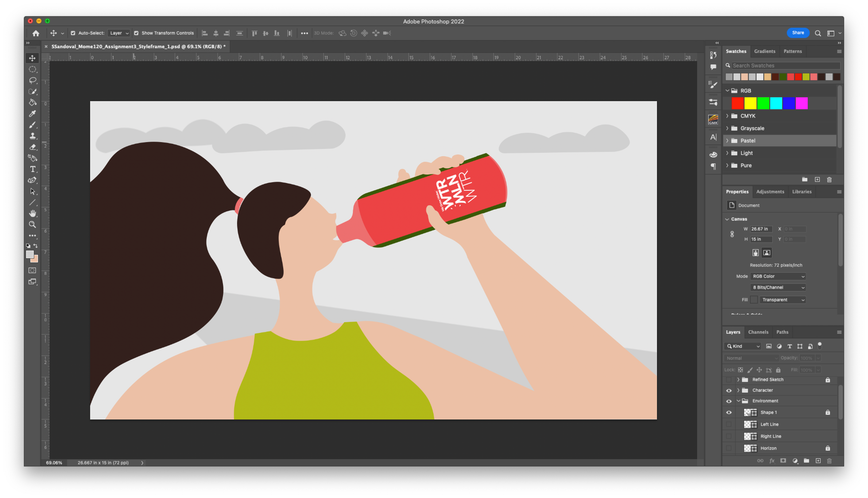Viewport: 868px width, 498px height.
Task: Create new layer icon in Layers panel
Action: tap(818, 461)
